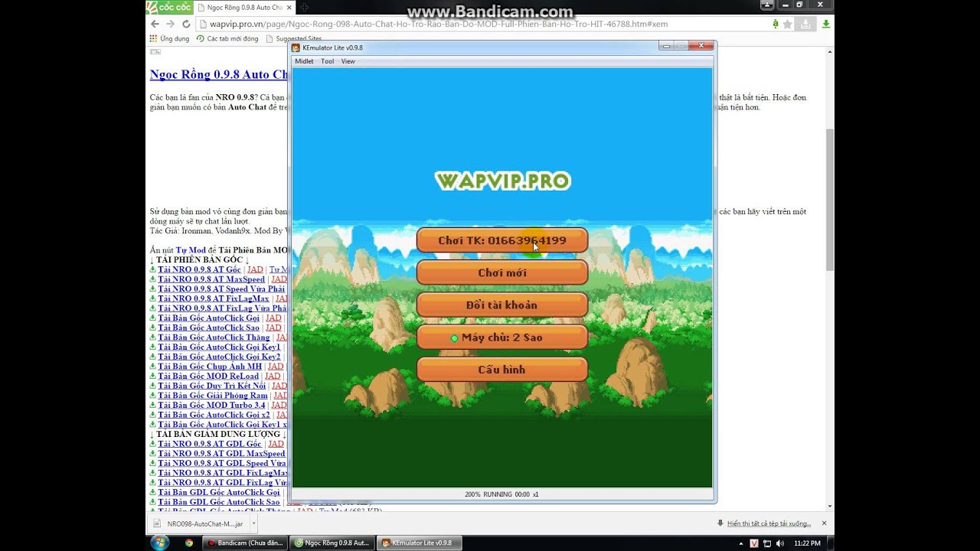Click the browser page vertical scrollbar
The image size is (980, 551).
829,199
